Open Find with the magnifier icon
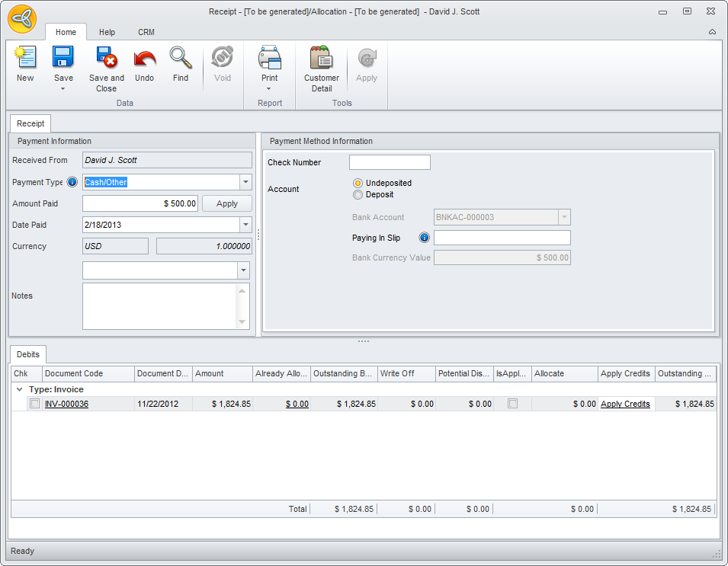 [181, 59]
